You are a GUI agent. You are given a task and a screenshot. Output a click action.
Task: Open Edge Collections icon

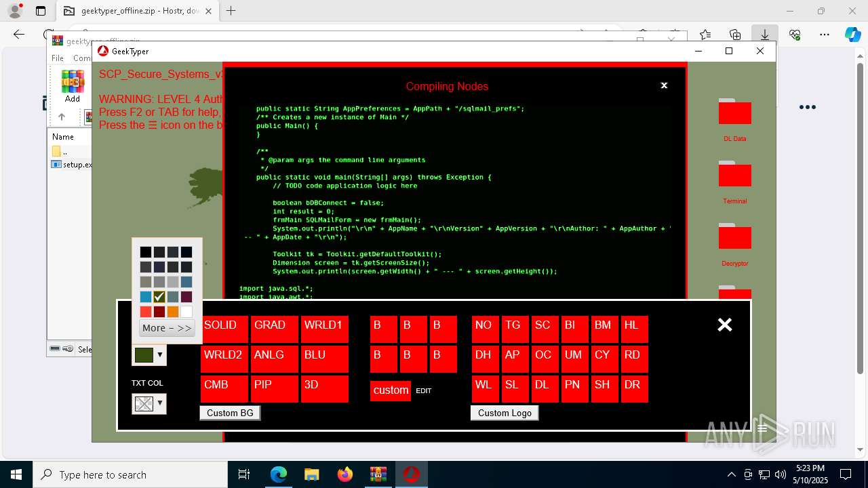735,35
